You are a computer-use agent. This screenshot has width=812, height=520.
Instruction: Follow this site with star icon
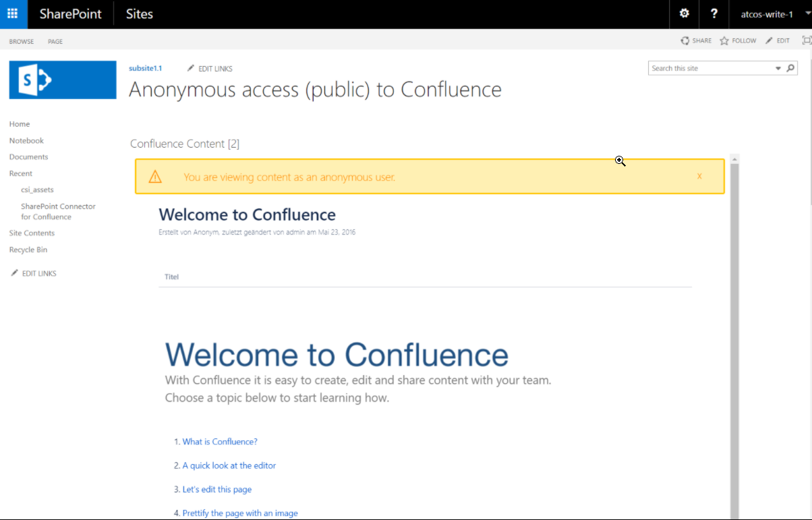coord(737,41)
